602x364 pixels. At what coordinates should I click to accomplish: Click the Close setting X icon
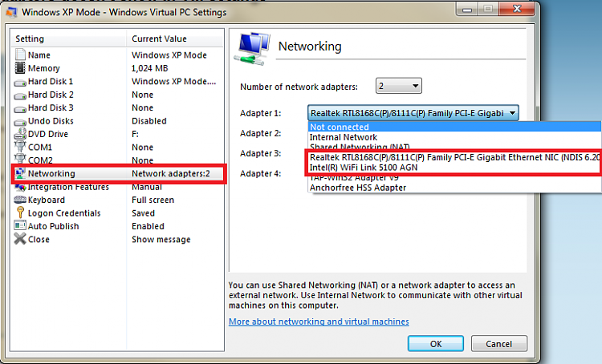20,239
